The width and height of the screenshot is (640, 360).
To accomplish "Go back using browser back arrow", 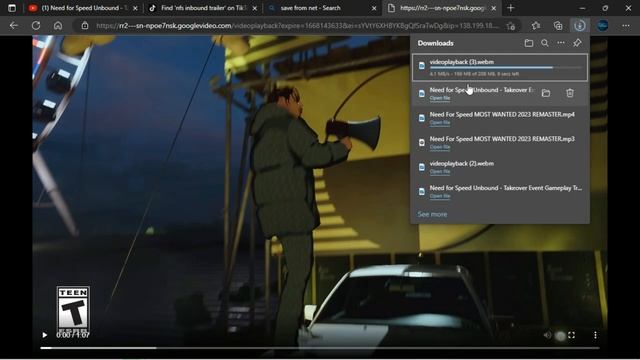I will tap(14, 25).
